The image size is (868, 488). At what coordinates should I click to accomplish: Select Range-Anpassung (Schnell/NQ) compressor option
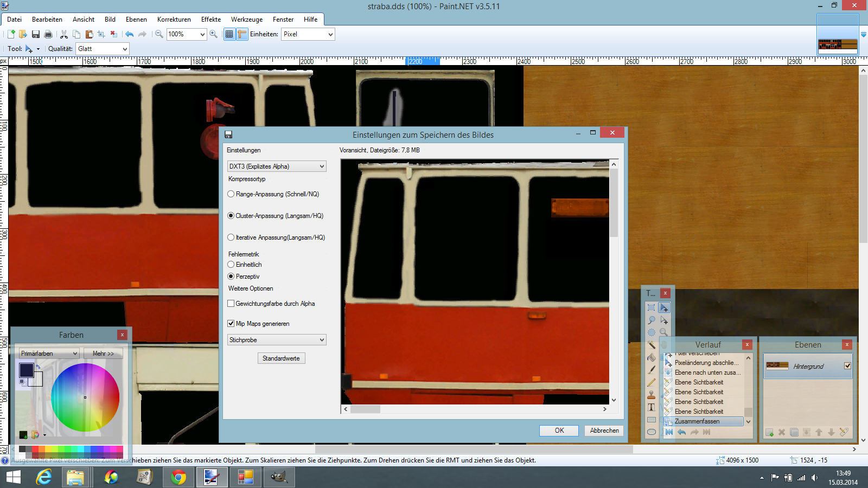click(231, 194)
